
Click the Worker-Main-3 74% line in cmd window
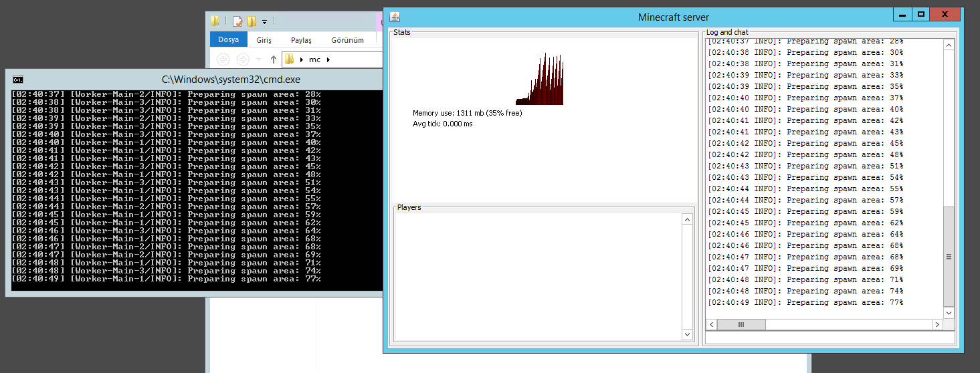[167, 271]
